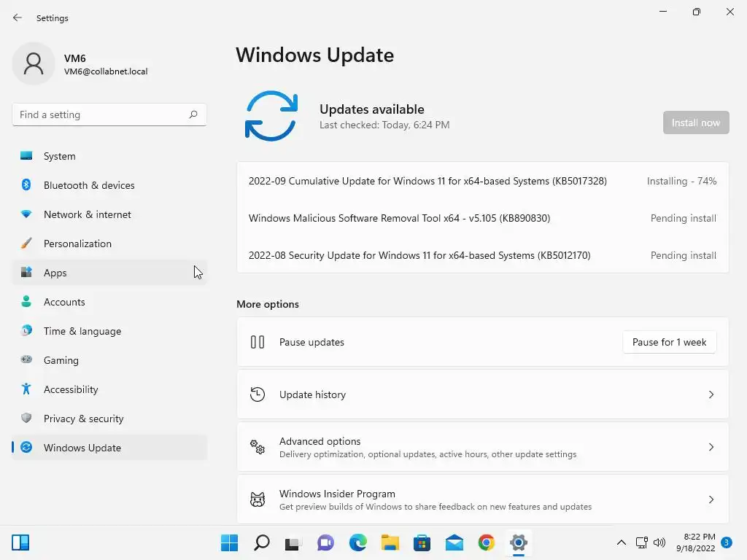Click the Network wifi icon in the sidebar
This screenshot has height=560, width=747.
click(x=26, y=214)
